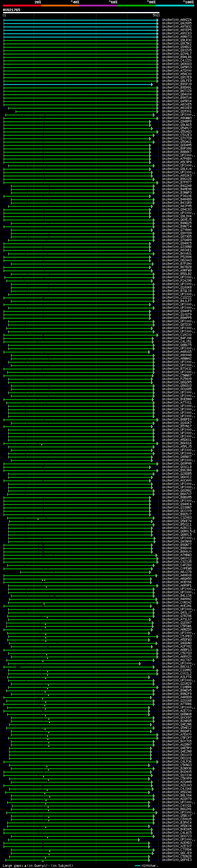
Task: Select the UniRef100_C5X2E3 label
Action: coord(177,135)
